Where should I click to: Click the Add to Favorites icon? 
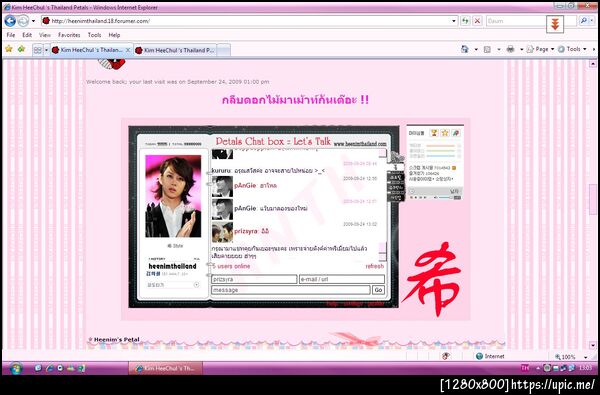coord(21,49)
